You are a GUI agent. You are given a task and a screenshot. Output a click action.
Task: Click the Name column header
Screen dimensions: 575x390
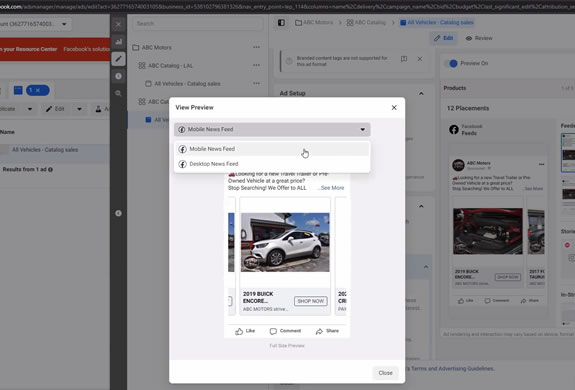(x=7, y=132)
